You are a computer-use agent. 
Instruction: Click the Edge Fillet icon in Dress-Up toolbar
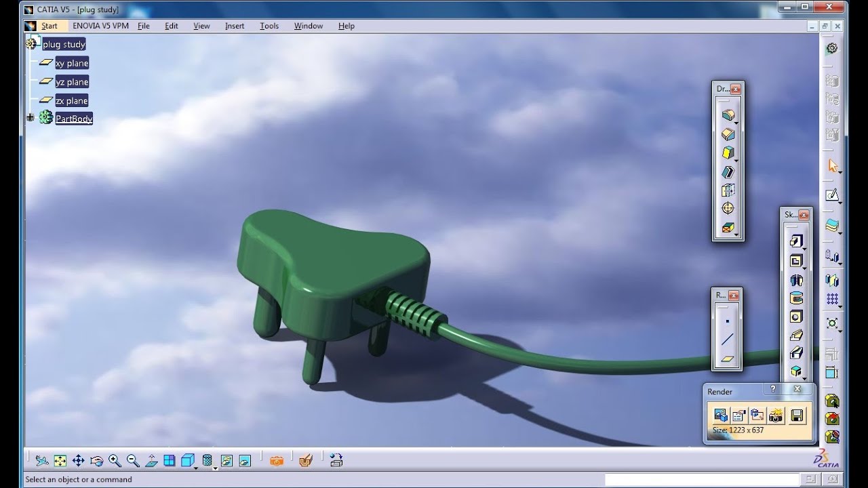point(728,115)
